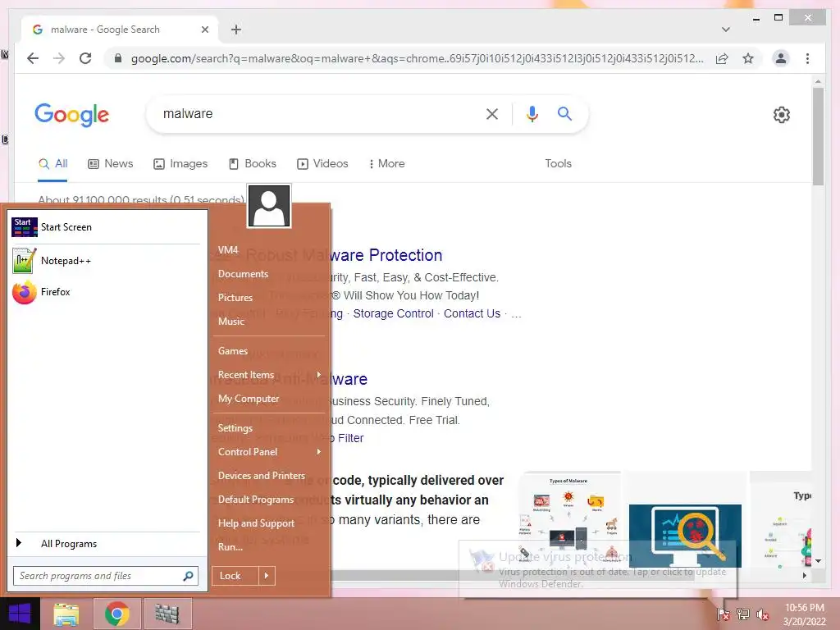
Task: Open the Storage Control ad link
Action: 393,313
